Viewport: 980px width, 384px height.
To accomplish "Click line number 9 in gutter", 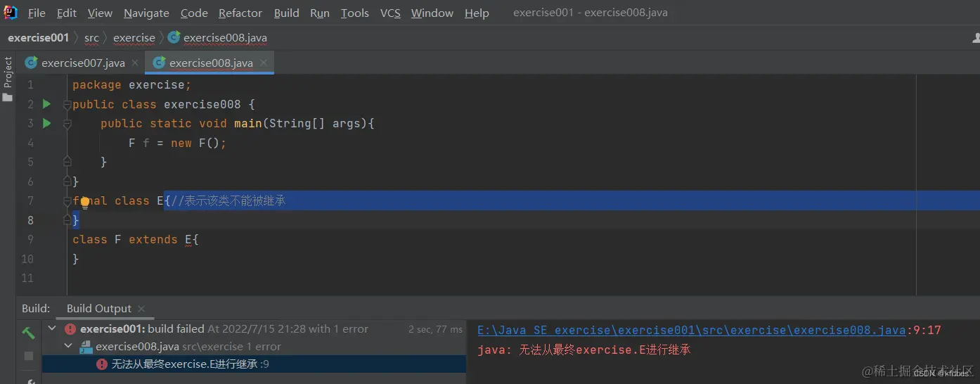I will [30, 239].
